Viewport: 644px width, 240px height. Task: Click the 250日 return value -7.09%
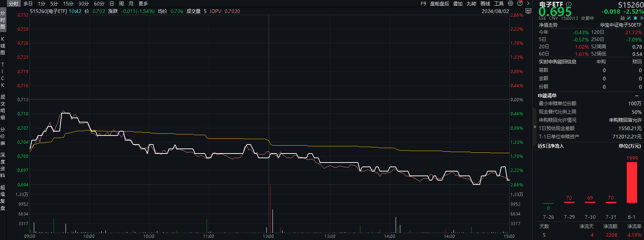[x=634, y=40]
